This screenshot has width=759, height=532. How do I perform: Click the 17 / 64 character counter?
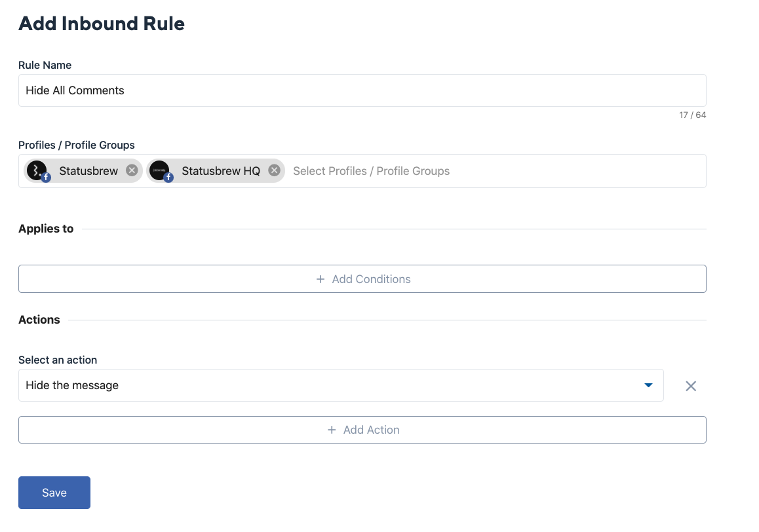692,115
